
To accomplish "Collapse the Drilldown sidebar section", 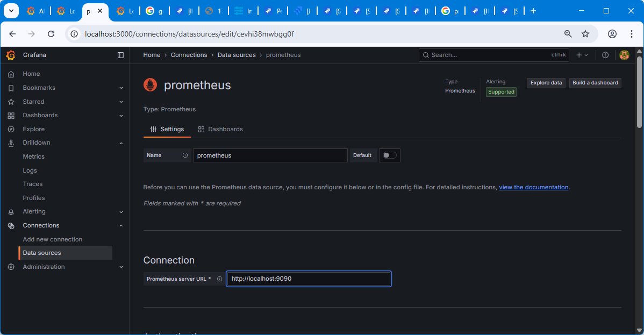I will (x=121, y=143).
